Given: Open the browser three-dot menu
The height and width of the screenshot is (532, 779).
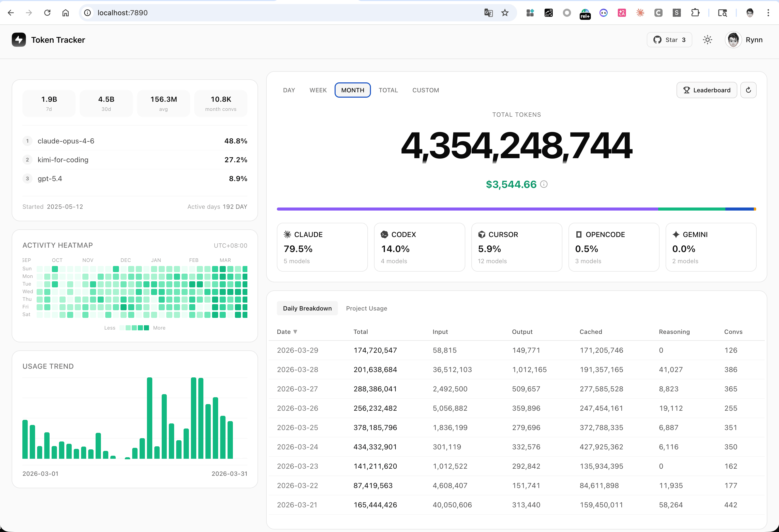Looking at the screenshot, I should pyautogui.click(x=768, y=13).
